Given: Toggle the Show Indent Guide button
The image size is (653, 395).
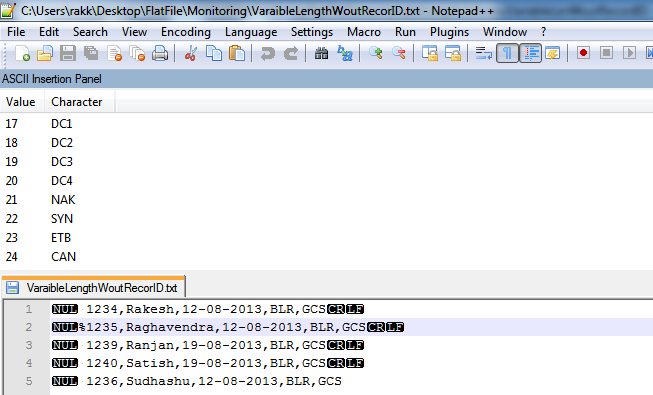Looking at the screenshot, I should tap(531, 53).
